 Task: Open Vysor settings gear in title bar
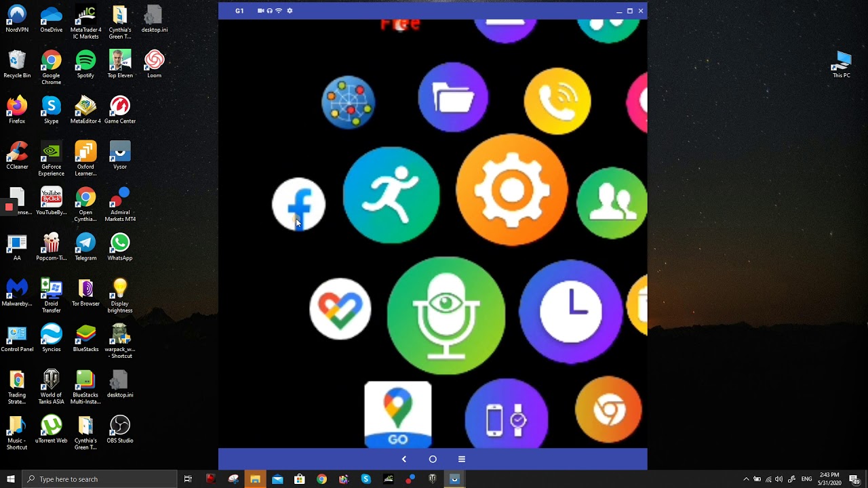click(290, 11)
